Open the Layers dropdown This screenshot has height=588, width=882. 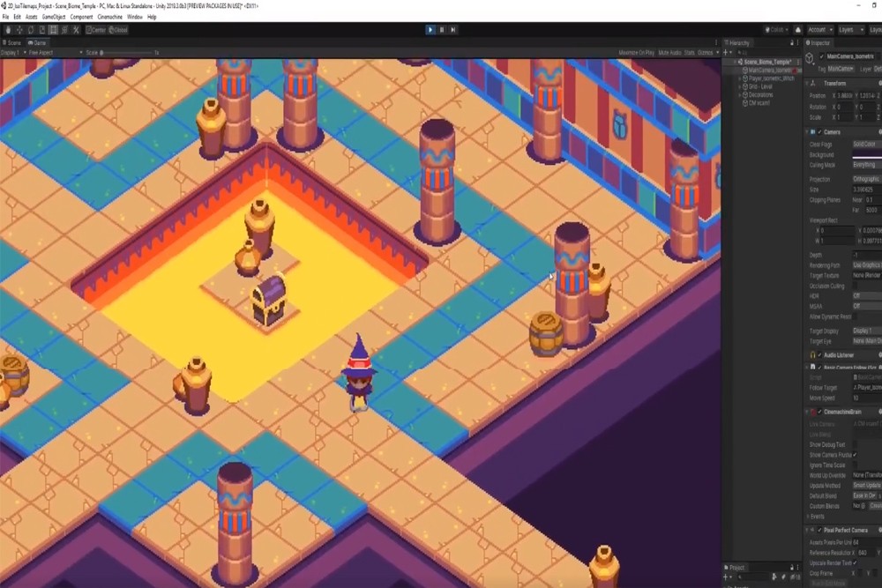tap(850, 30)
